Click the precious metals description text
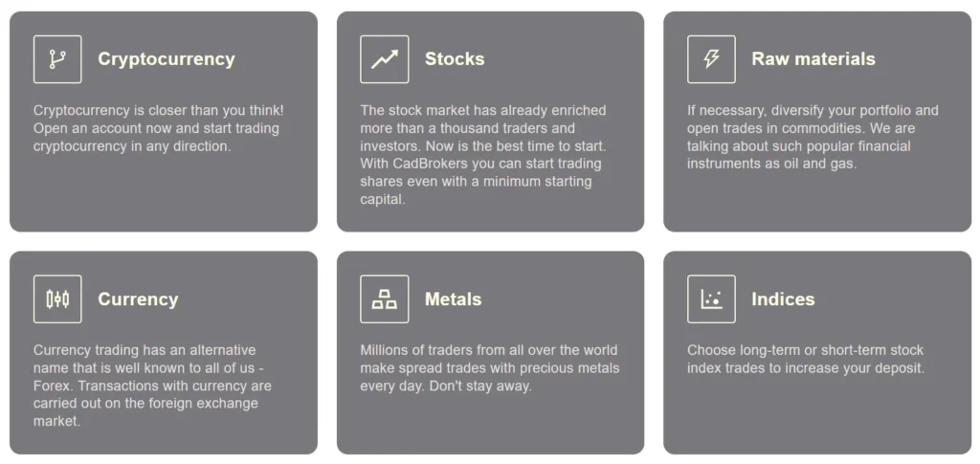980x464 pixels. coord(489,368)
